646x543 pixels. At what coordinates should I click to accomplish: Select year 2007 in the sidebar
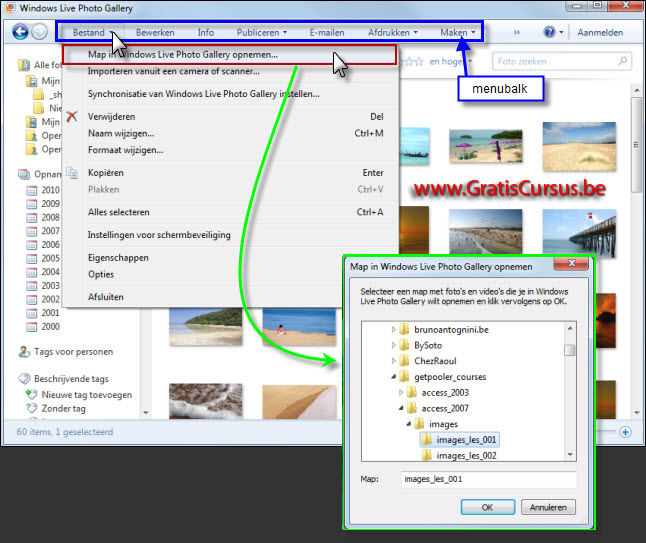tap(50, 231)
